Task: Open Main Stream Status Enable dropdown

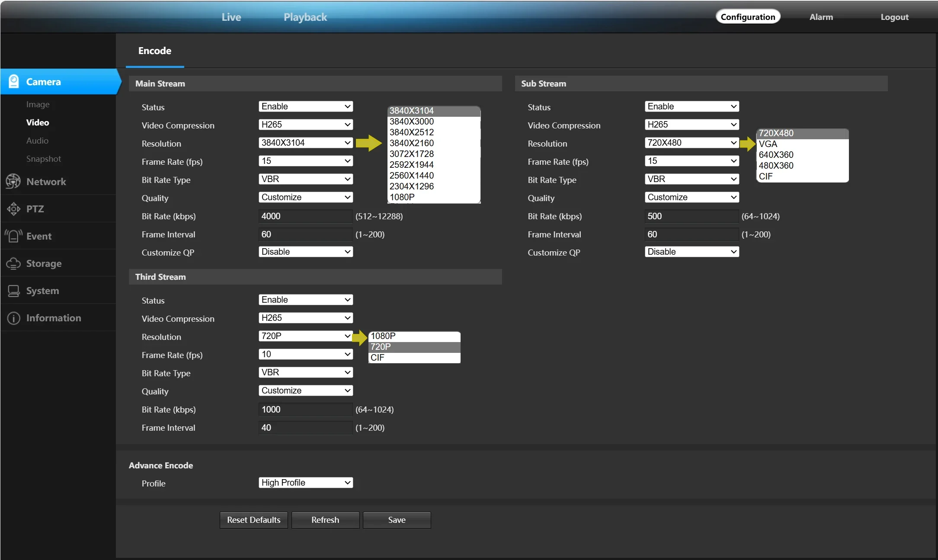Action: point(306,106)
